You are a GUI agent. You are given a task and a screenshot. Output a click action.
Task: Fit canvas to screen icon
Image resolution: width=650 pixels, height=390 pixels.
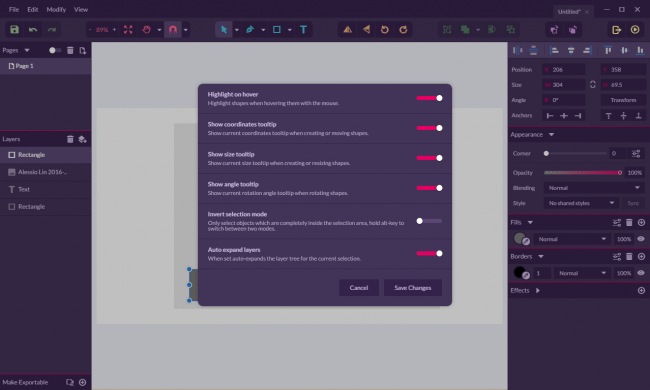[128, 29]
